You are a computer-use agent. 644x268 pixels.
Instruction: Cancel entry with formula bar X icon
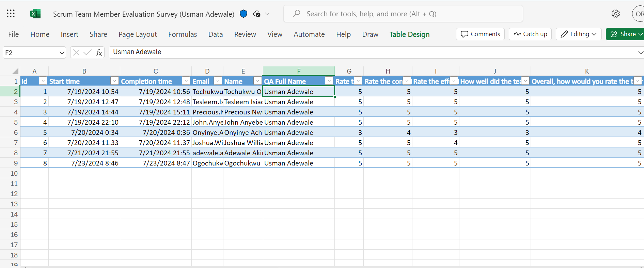76,52
